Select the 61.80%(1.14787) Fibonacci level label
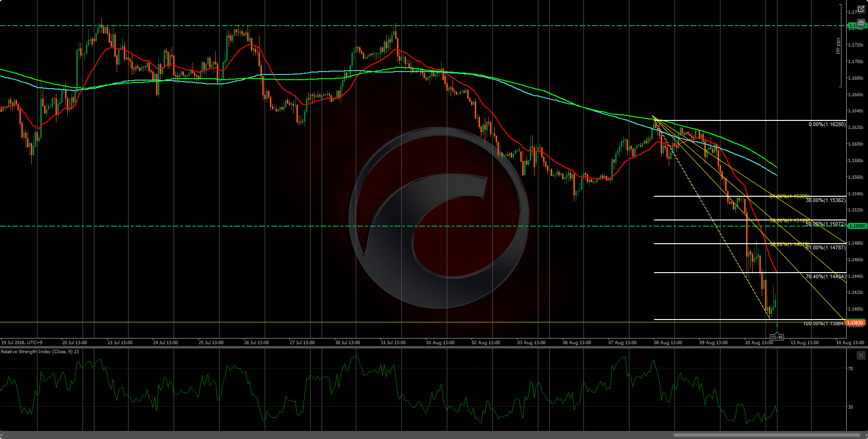Screen dimensions: 868x439 tap(825, 247)
